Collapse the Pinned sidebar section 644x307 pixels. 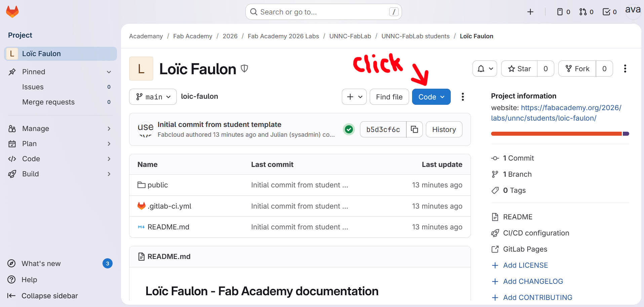click(109, 72)
